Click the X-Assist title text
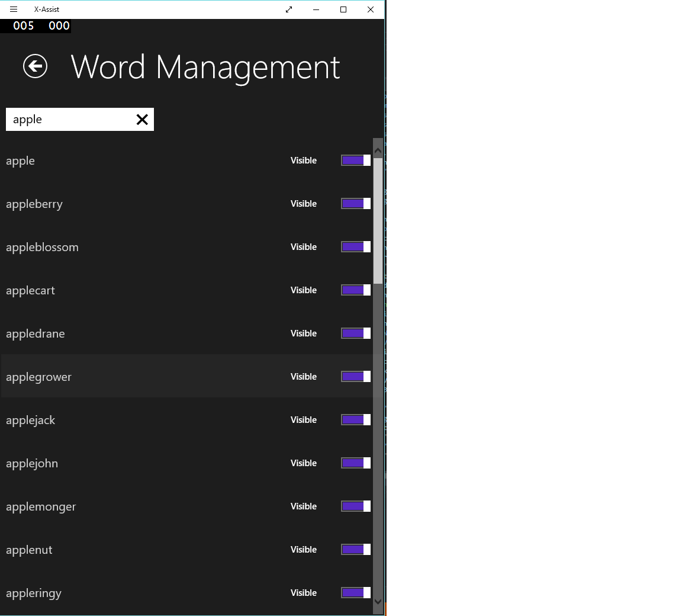The height and width of the screenshot is (616, 682). [47, 9]
